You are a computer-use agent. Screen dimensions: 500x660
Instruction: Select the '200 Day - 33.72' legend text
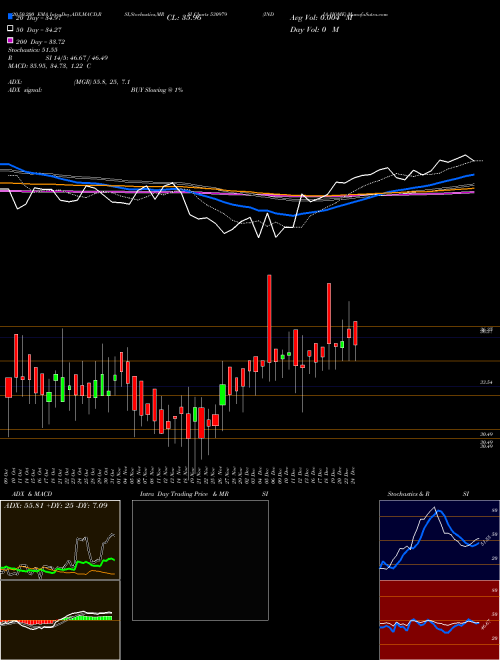(40, 42)
